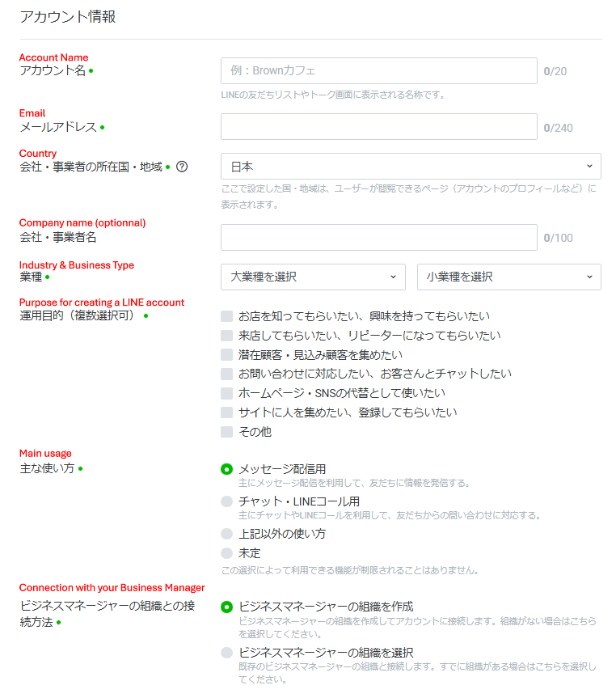Check ホームページ・SNSの代替 checkbox
Screen dimensions: 616x698
[227, 393]
